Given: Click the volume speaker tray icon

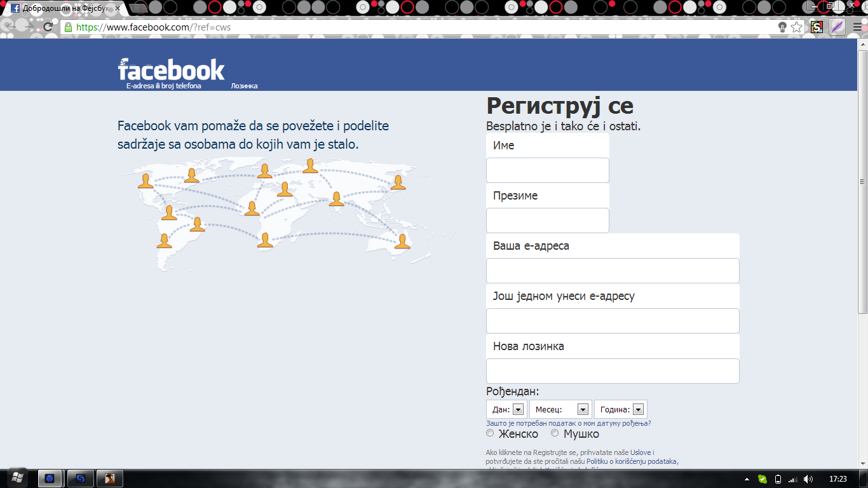Looking at the screenshot, I should pyautogui.click(x=808, y=479).
